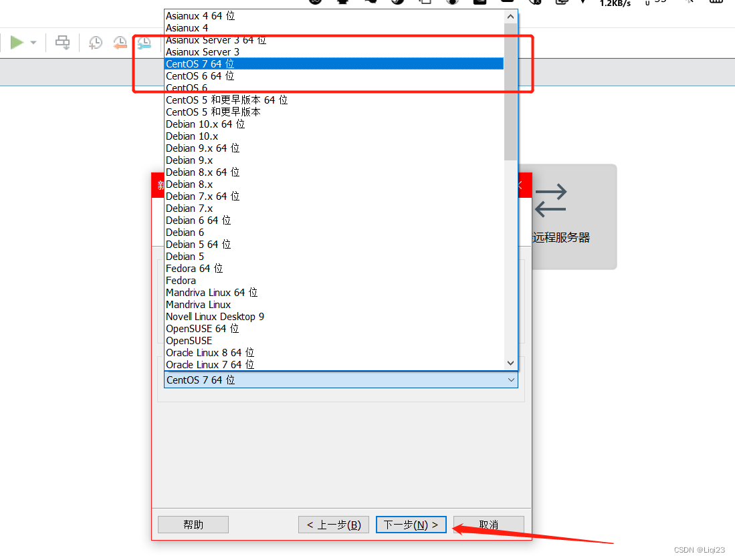Select OpenSUSE 64 位 option
735x560 pixels.
(x=334, y=329)
